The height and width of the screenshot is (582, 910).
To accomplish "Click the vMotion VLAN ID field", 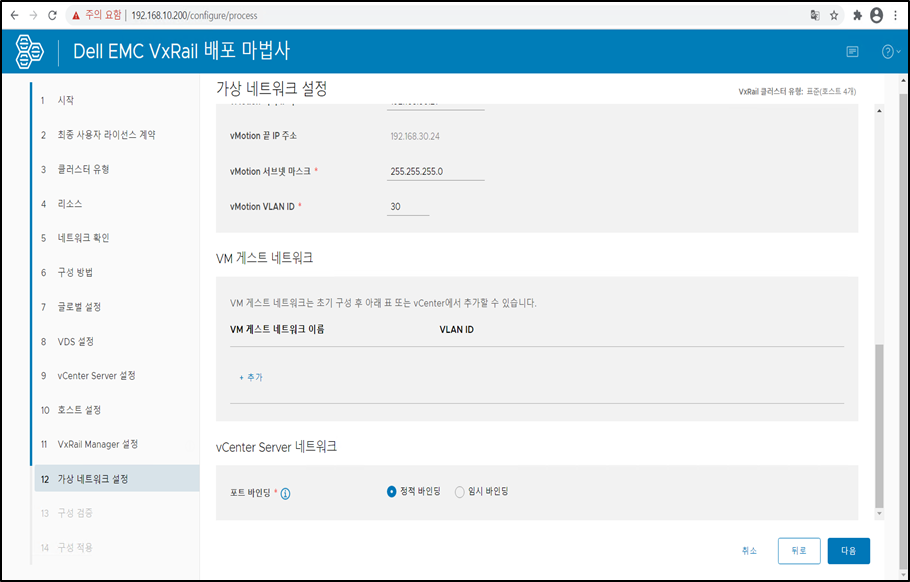I will (408, 207).
